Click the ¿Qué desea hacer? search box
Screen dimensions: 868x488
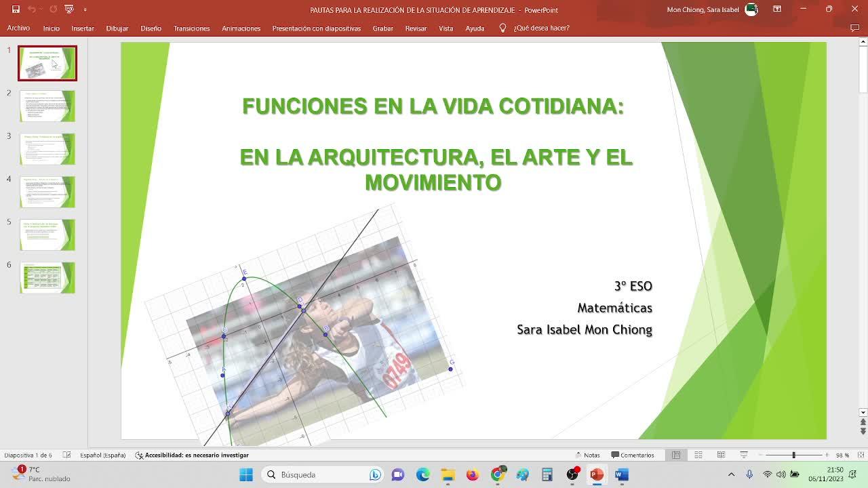[x=541, y=28]
